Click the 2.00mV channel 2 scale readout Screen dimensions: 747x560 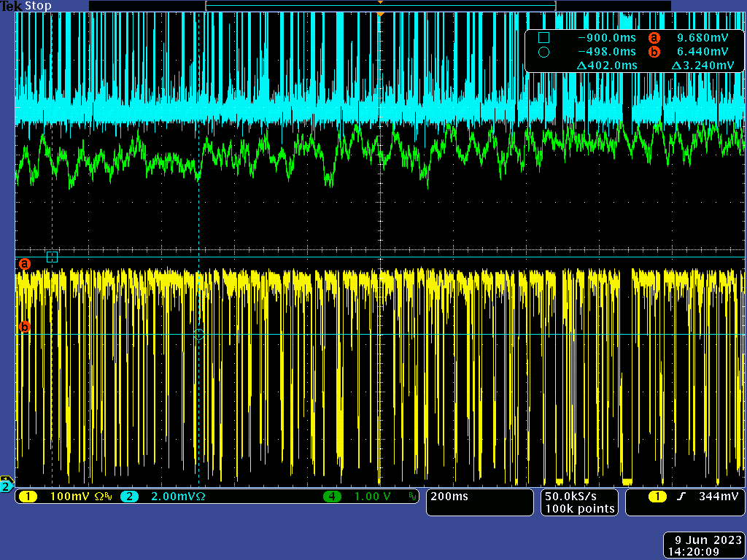point(169,497)
